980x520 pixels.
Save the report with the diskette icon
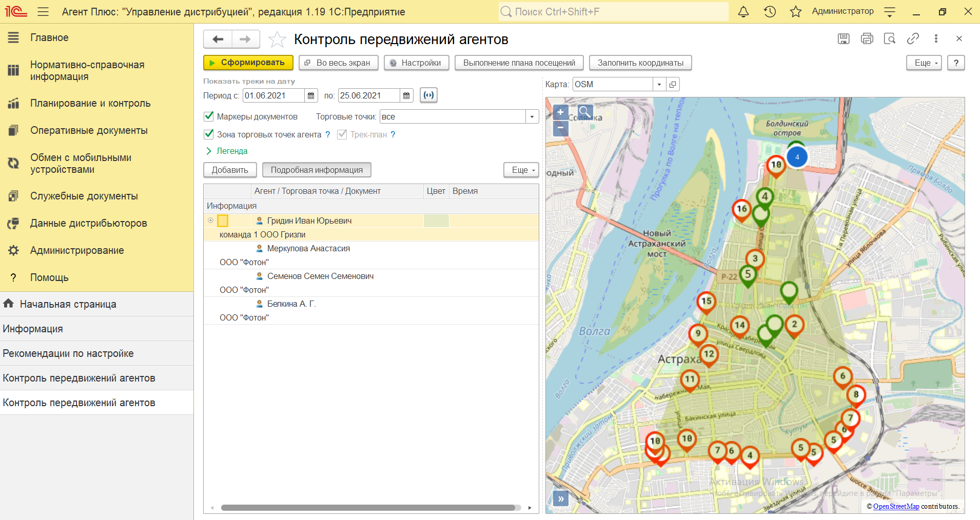pyautogui.click(x=844, y=38)
